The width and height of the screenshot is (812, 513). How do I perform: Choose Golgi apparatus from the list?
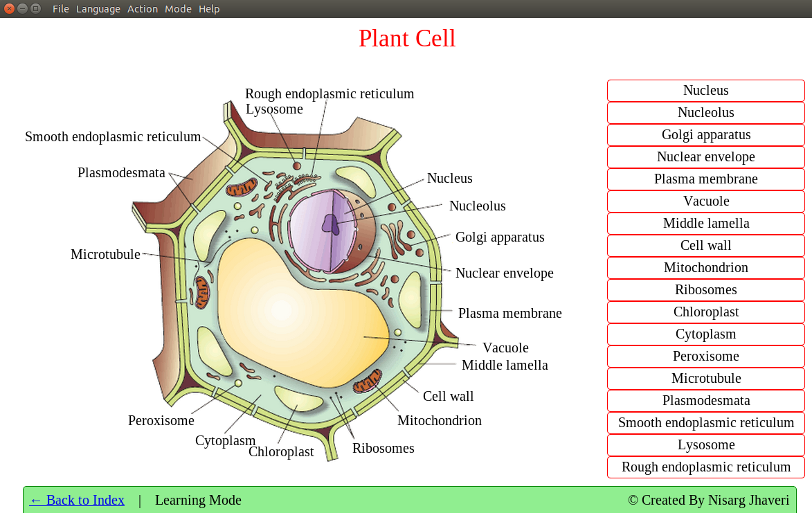(x=705, y=134)
